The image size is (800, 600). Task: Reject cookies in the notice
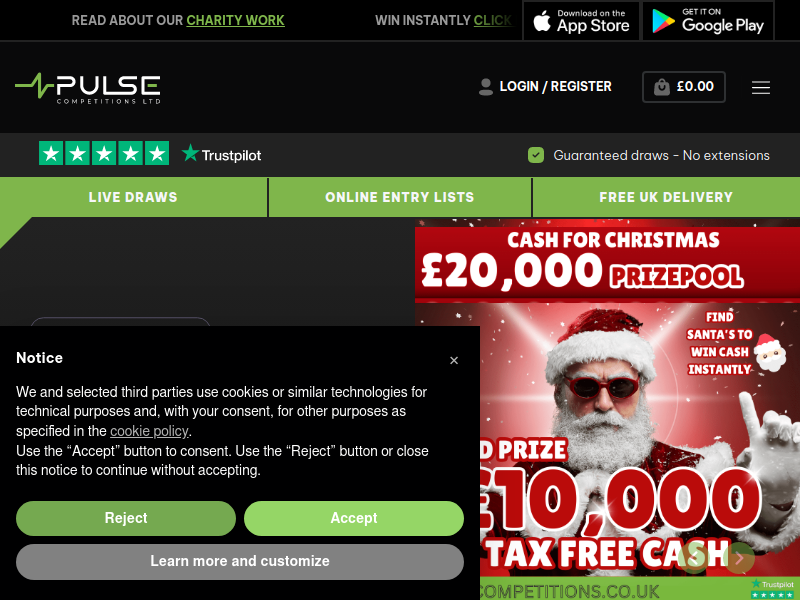pyautogui.click(x=126, y=518)
